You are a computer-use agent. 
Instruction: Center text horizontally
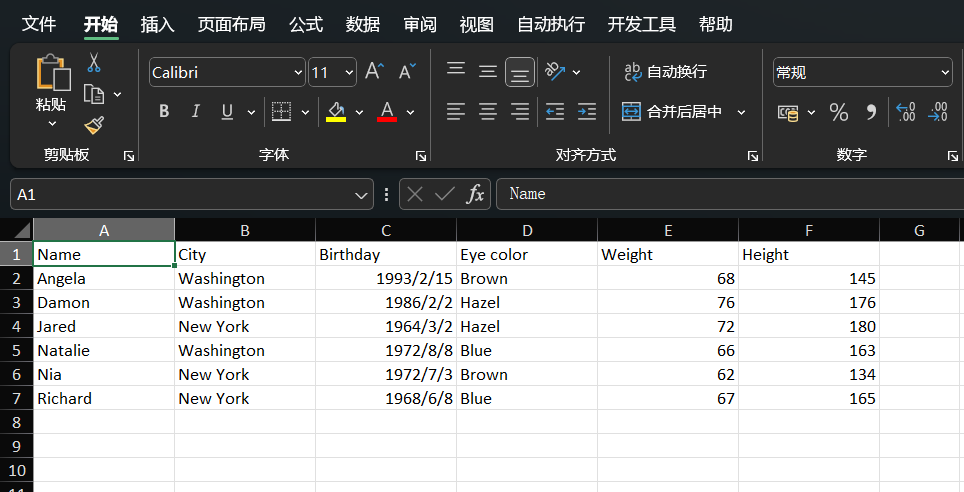pyautogui.click(x=488, y=111)
